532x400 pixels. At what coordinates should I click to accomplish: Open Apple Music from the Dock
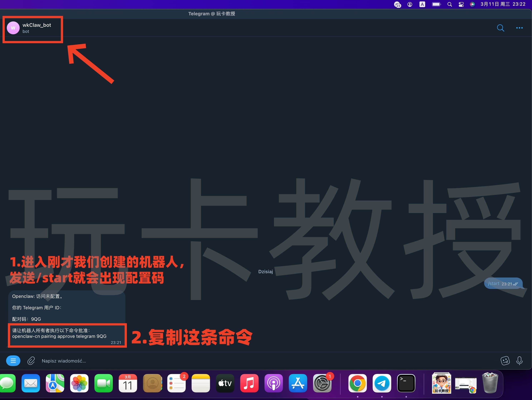click(x=249, y=383)
